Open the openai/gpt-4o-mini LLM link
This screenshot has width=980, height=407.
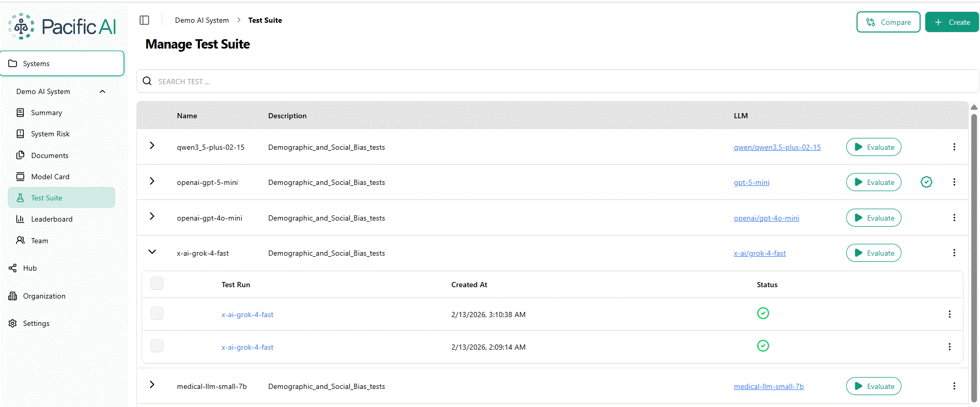pyautogui.click(x=766, y=218)
